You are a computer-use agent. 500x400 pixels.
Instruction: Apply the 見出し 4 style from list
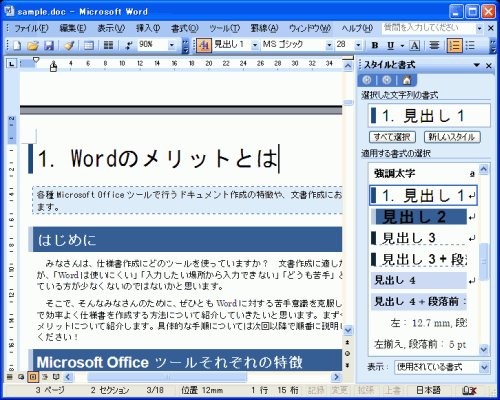coord(424,280)
